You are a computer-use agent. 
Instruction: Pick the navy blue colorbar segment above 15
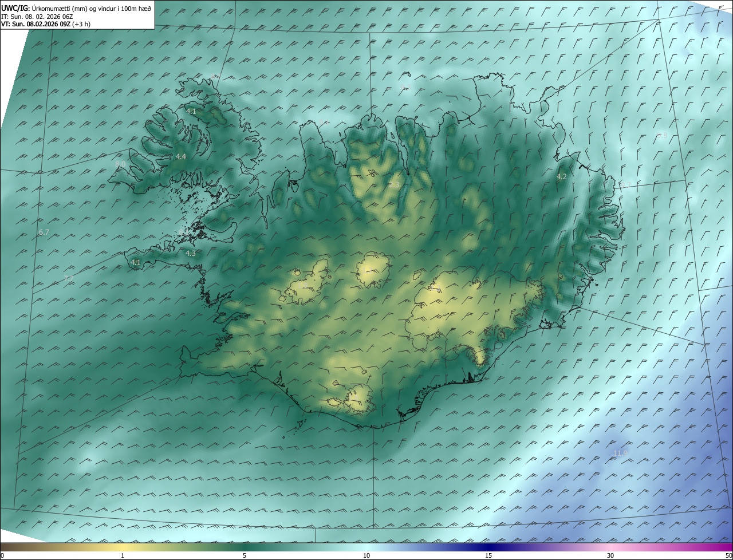click(488, 547)
